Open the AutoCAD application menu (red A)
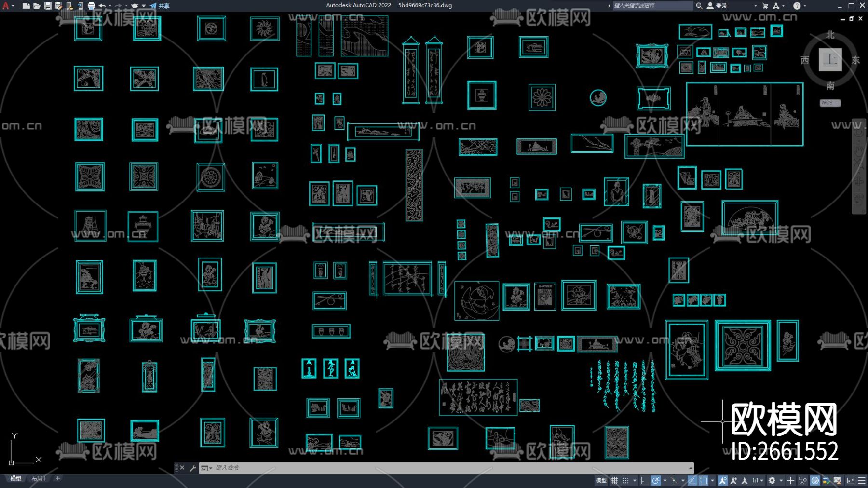Viewport: 868px width, 488px height. pyautogui.click(x=6, y=6)
